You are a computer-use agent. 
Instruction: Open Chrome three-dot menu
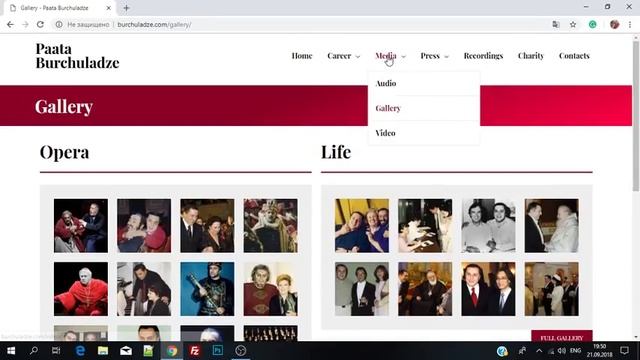pyautogui.click(x=630, y=24)
